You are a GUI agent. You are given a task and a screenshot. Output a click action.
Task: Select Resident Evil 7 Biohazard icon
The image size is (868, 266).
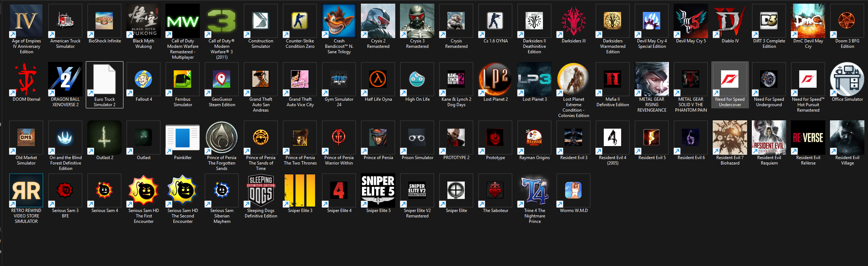pos(730,138)
